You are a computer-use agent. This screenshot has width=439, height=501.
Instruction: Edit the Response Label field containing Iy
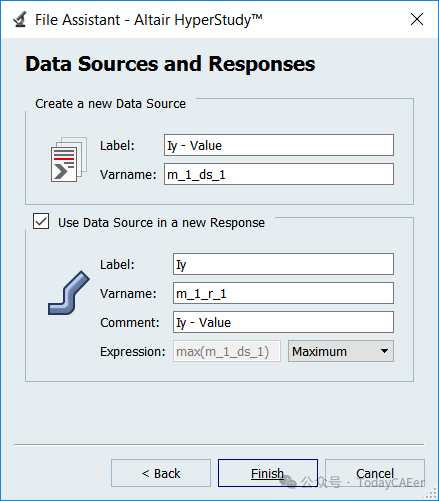(x=283, y=264)
